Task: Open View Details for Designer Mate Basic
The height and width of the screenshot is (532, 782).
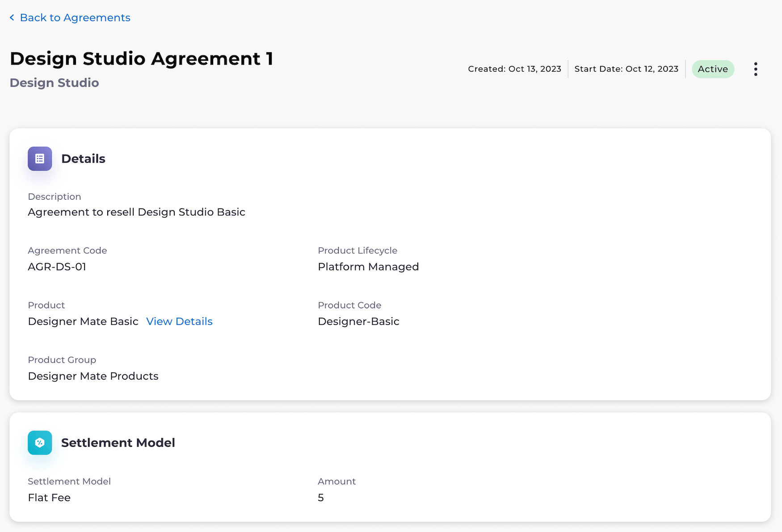Action: (x=179, y=321)
